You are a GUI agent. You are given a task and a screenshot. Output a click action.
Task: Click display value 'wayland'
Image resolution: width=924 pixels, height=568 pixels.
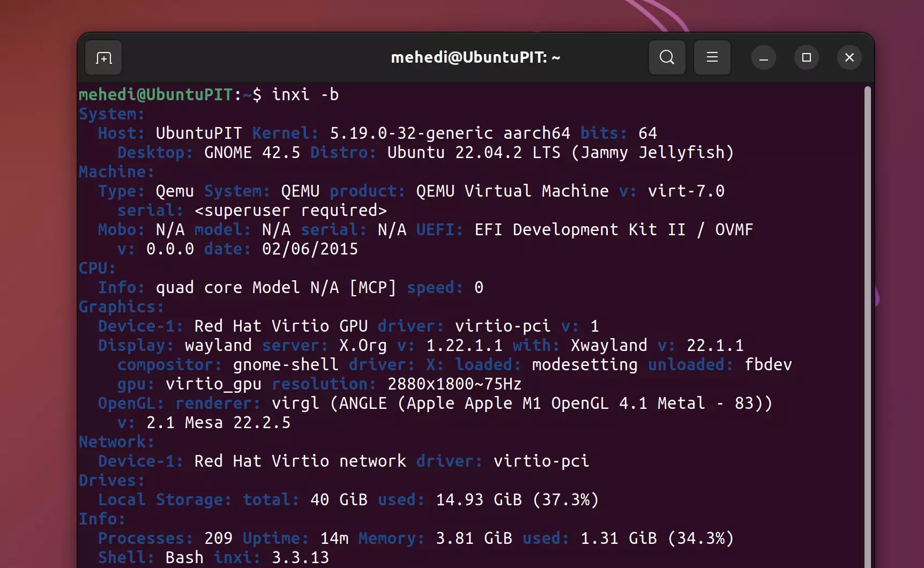tap(218, 346)
